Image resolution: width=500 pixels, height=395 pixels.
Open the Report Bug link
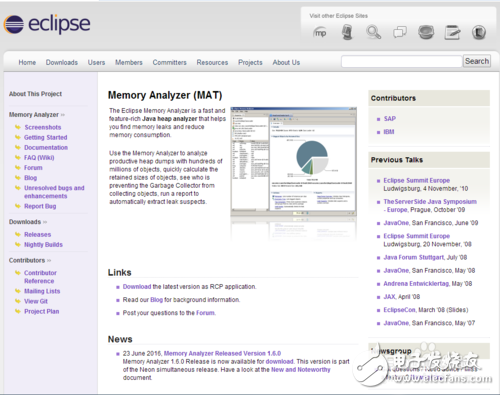point(40,206)
